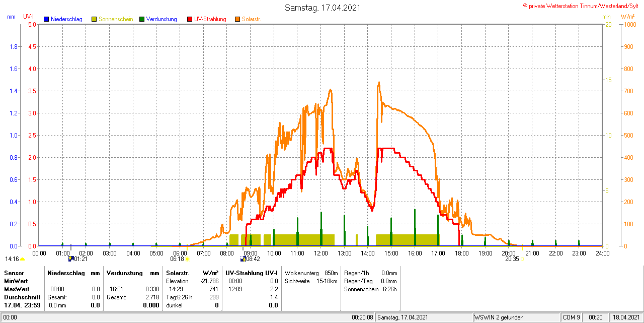This screenshot has height=323, width=644.
Task: Click the UV-Strahlung UV-I column header
Action: tap(252, 273)
